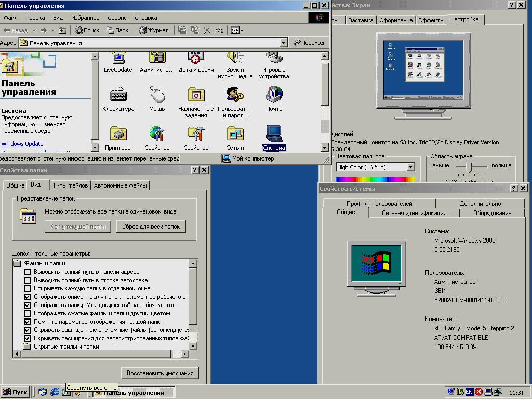Open the Назад history dropdown arrow
The image size is (532, 399).
[34, 30]
